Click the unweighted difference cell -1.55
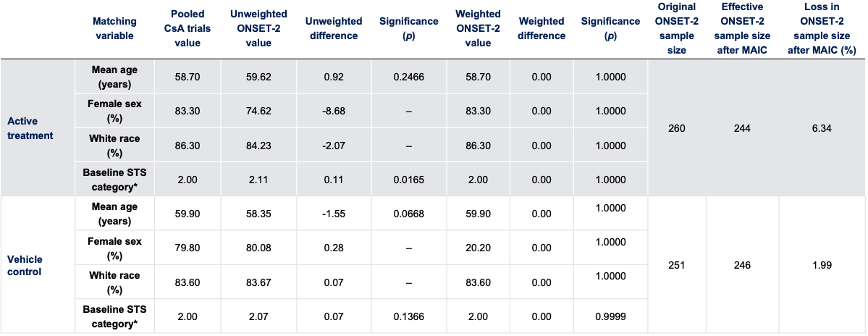The width and height of the screenshot is (868, 336). [x=334, y=214]
